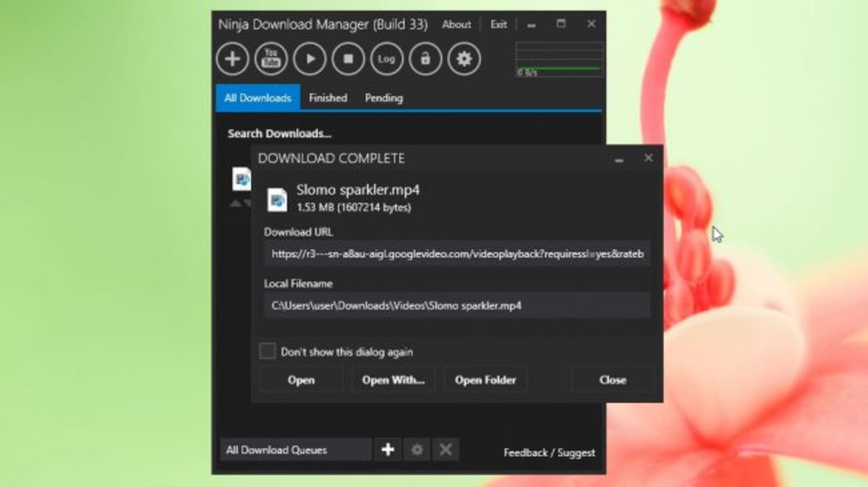The height and width of the screenshot is (487, 868).
Task: Open the Log viewer
Action: coord(386,59)
